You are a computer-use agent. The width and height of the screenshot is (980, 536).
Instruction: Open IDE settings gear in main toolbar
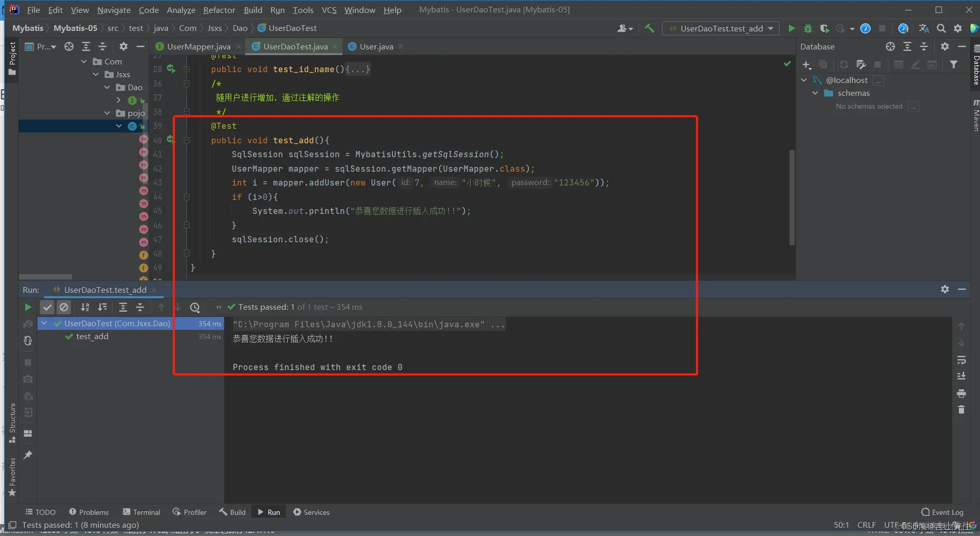tap(958, 28)
